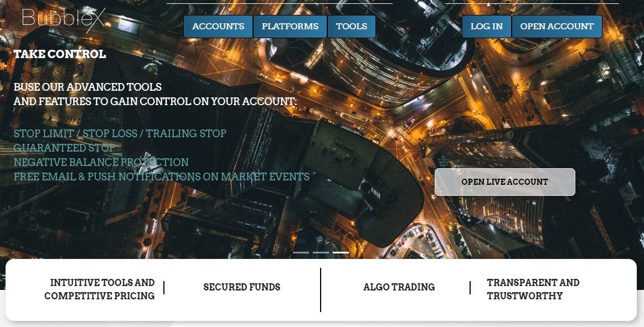Click Free Email & Push Notifications text
The height and width of the screenshot is (327, 644).
161,177
